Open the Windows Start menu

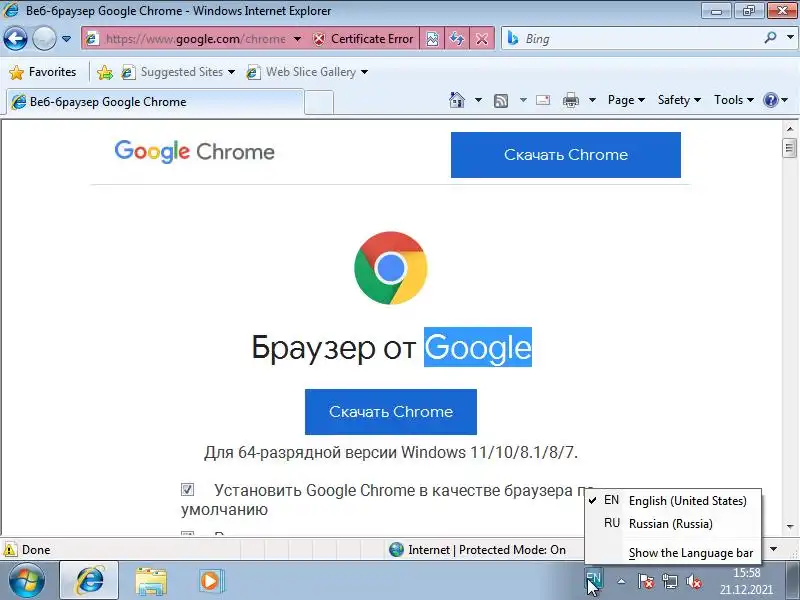[26, 581]
